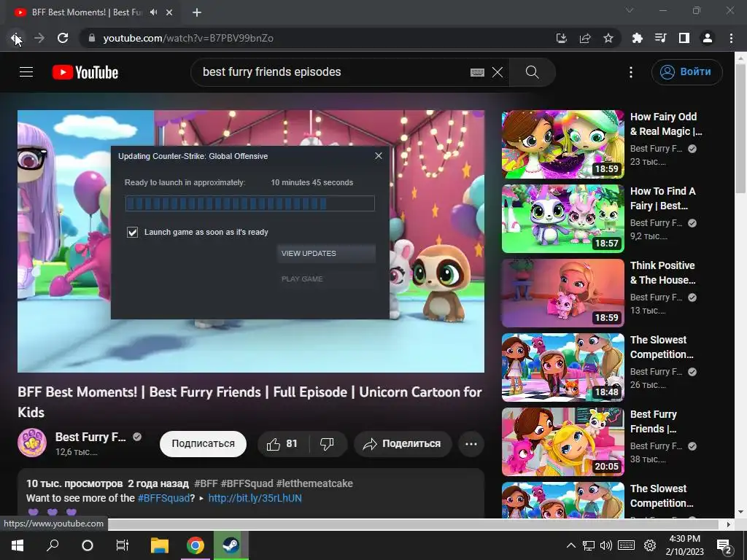
Task: Click the Поделиться share button
Action: [x=403, y=444]
